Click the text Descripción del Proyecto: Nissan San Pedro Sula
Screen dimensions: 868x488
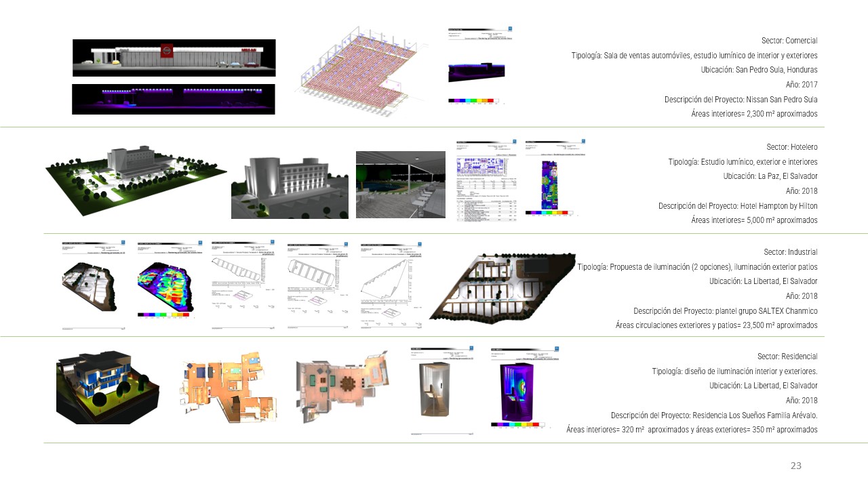[x=741, y=99]
